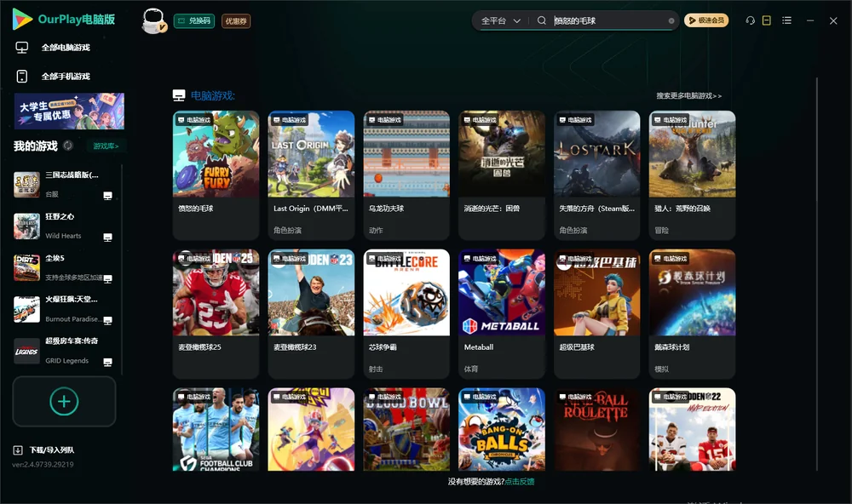This screenshot has height=504, width=852.
Task: Click the yellow bookmark icon in title bar
Action: [x=767, y=20]
